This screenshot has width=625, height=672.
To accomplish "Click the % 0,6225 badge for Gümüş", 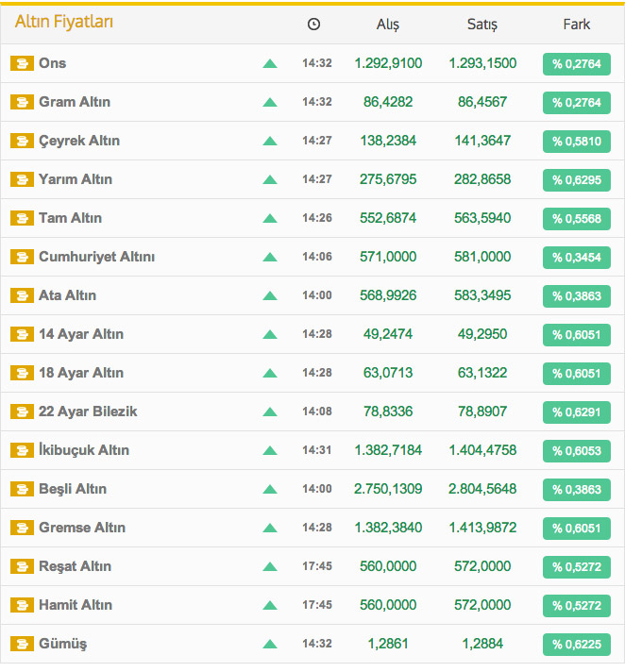I will coord(577,644).
